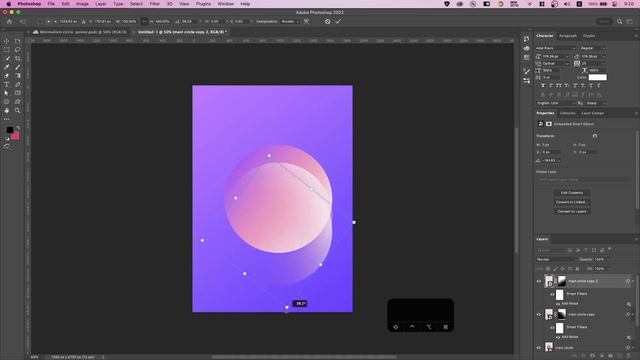Toggle Smart Filters visibility on 'main circle copy'
Screen dimensions: 640x360
552,327
